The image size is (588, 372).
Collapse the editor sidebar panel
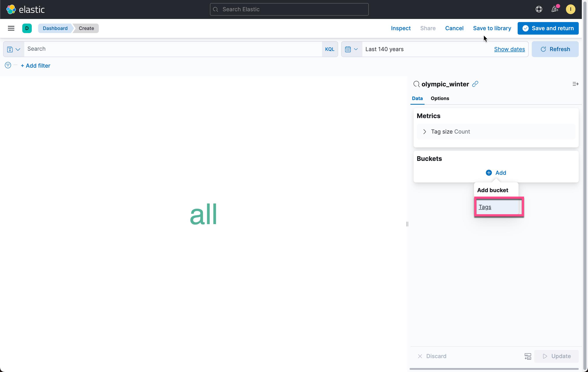(575, 84)
